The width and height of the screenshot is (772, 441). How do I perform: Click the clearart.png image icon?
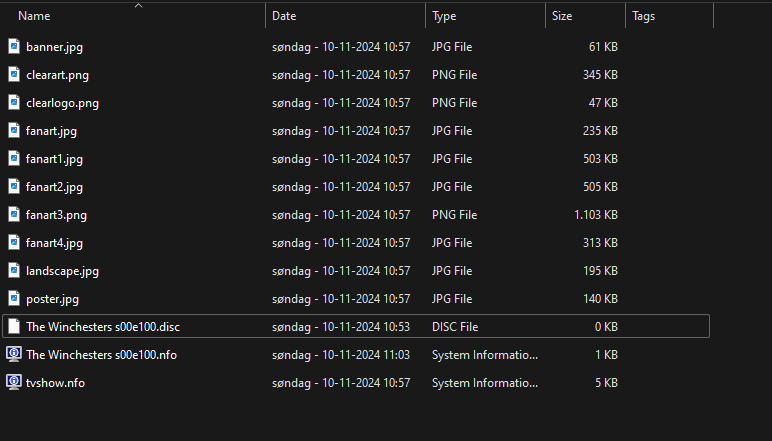coord(14,75)
